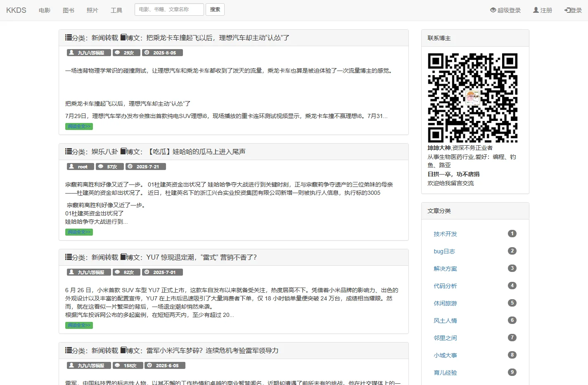This screenshot has width=588, height=385.
Task: Click the sign-in arrow icon beside 登录
Action: [x=567, y=10]
